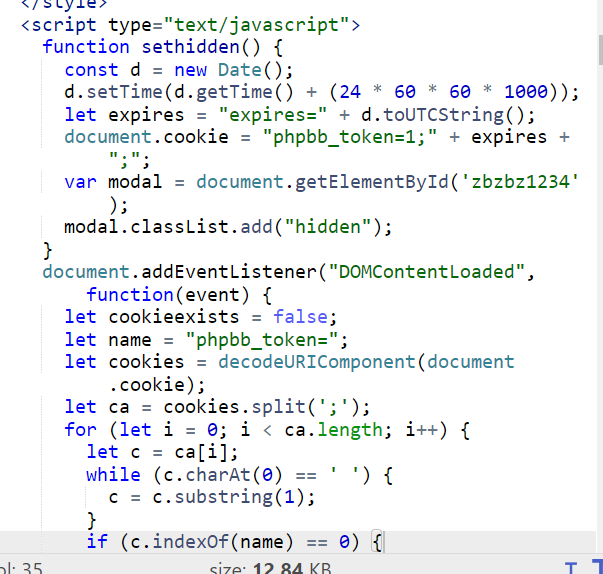The height and width of the screenshot is (574, 603).
Task: Click the opening brace ending the if line
Action: click(377, 542)
